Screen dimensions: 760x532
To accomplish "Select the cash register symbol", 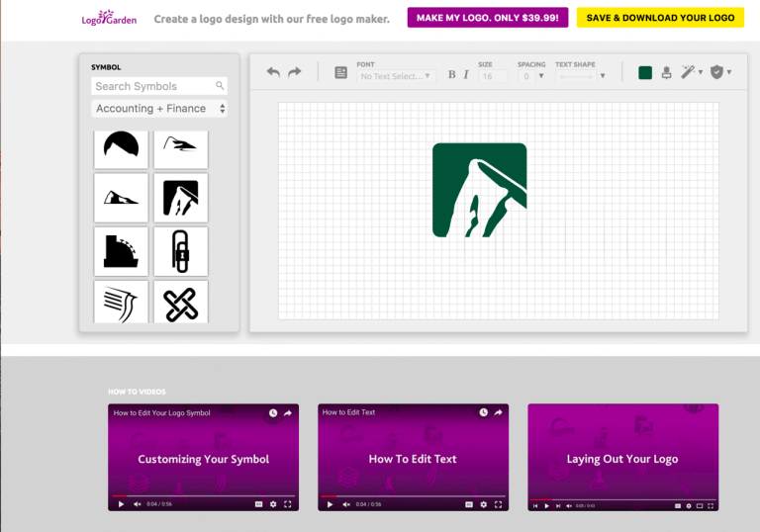I will pos(121,251).
